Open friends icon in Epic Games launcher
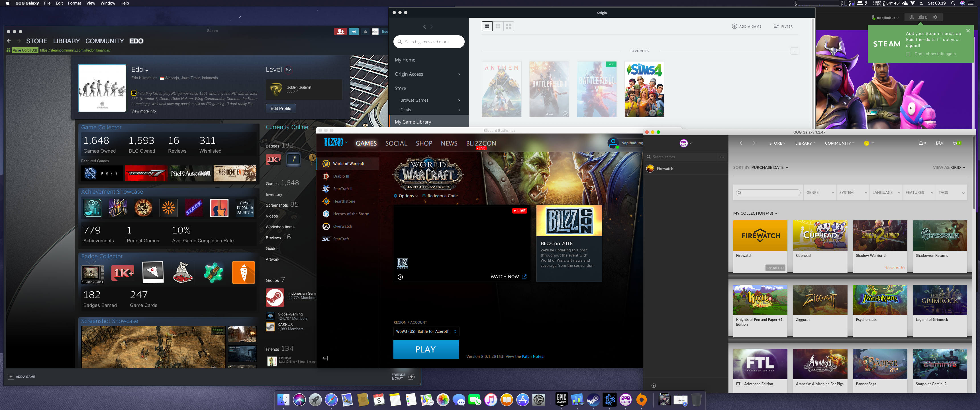Image resolution: width=980 pixels, height=410 pixels. (922, 17)
